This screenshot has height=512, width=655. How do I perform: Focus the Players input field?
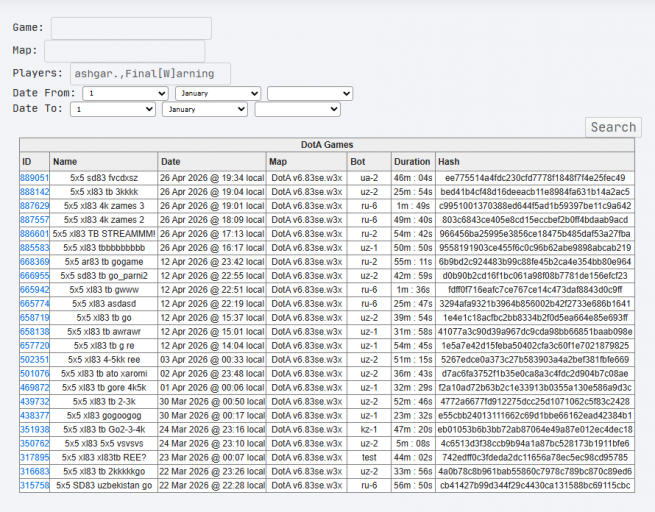[x=150, y=74]
